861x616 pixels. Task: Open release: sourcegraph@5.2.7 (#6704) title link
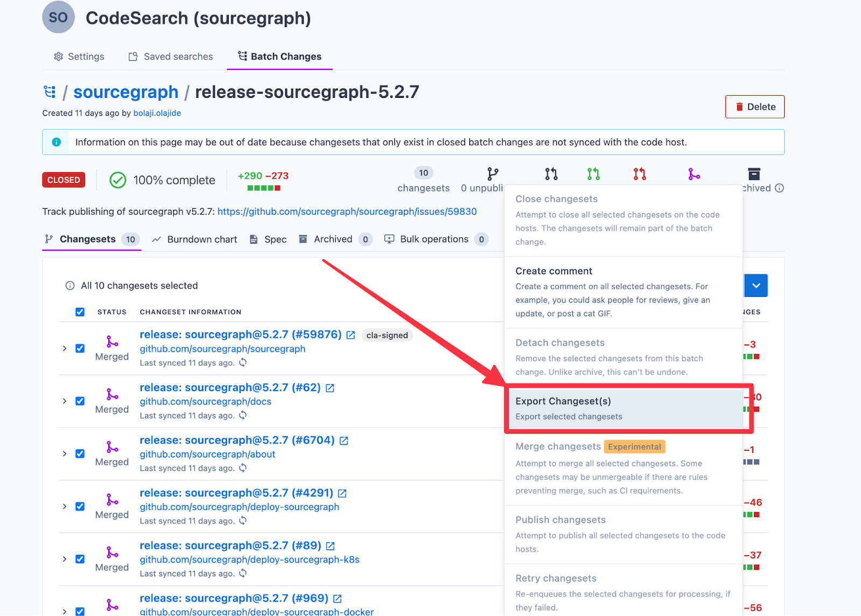click(237, 440)
